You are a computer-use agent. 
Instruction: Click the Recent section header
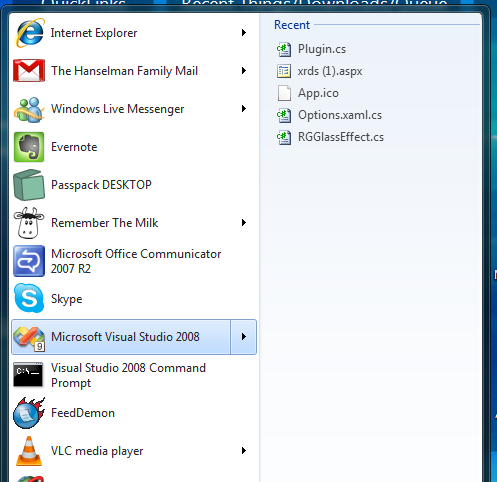(292, 25)
